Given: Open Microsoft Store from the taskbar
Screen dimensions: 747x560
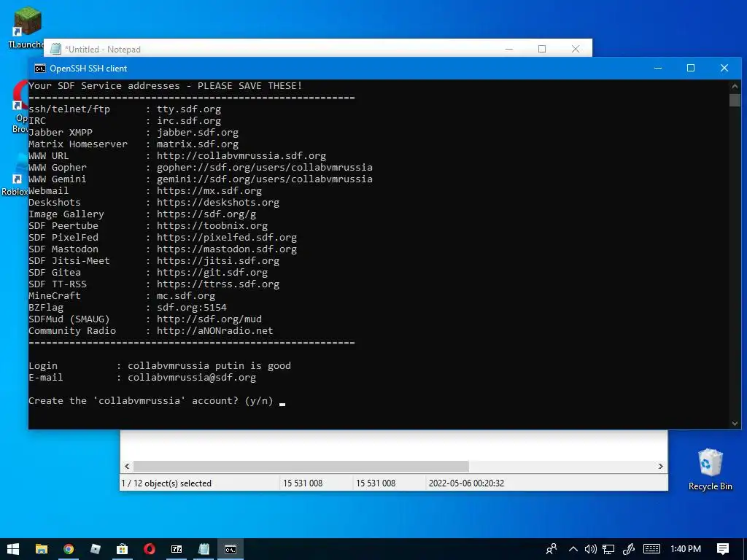Looking at the screenshot, I should tap(123, 549).
